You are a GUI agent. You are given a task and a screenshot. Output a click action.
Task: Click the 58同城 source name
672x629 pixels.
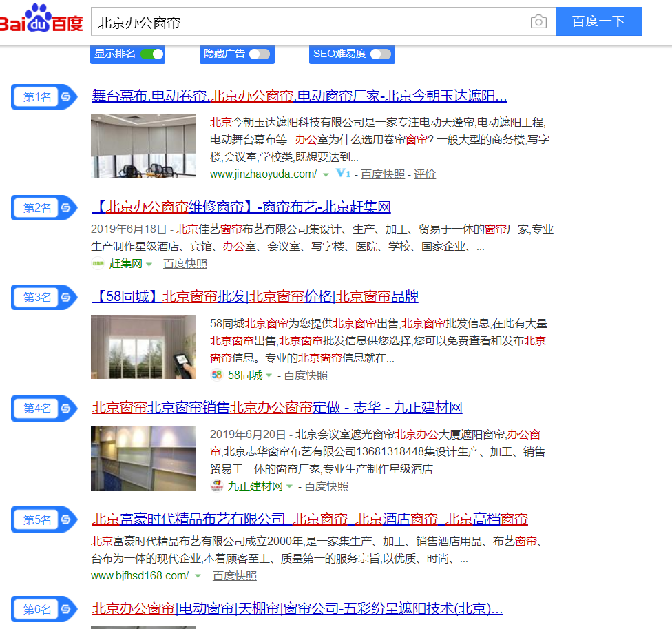(245, 375)
